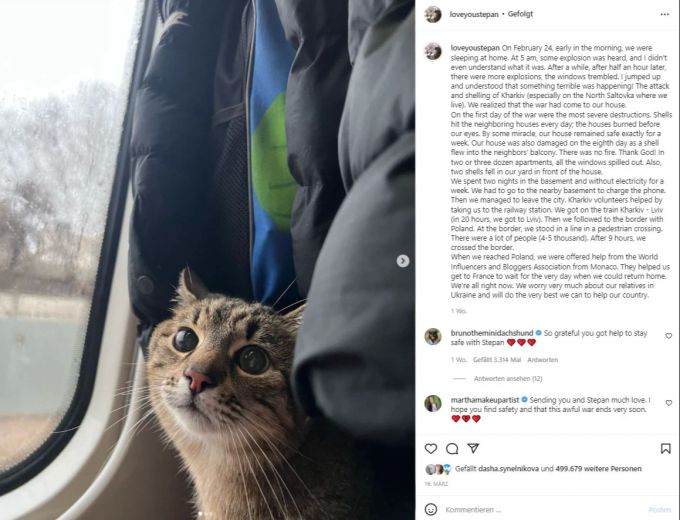Viewport: 680px width, 520px height.
Task: Expand replies with Antworten ansehen (12)
Action: (508, 379)
